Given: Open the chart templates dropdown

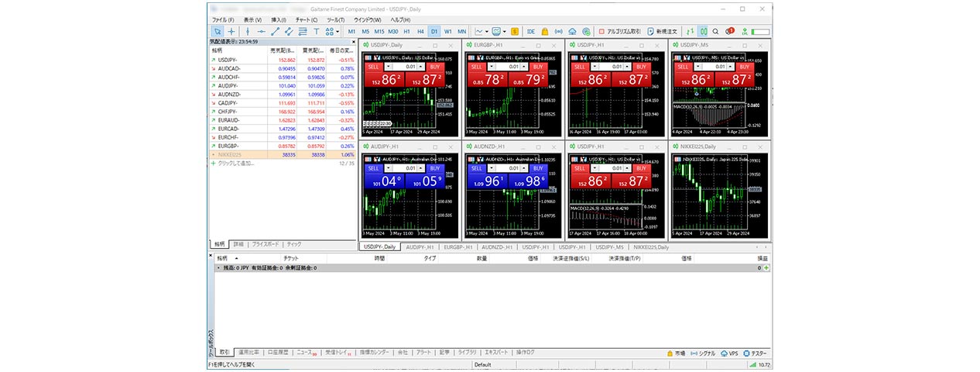Looking at the screenshot, I should click(x=499, y=32).
